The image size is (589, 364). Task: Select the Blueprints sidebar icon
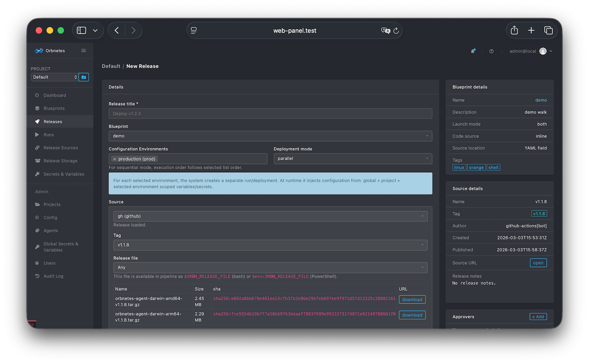pyautogui.click(x=38, y=108)
